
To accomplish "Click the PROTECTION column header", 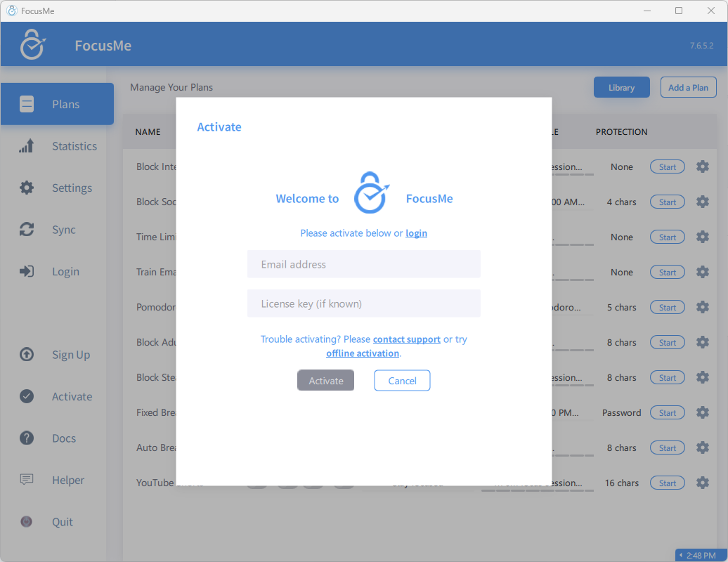I will coord(621,132).
